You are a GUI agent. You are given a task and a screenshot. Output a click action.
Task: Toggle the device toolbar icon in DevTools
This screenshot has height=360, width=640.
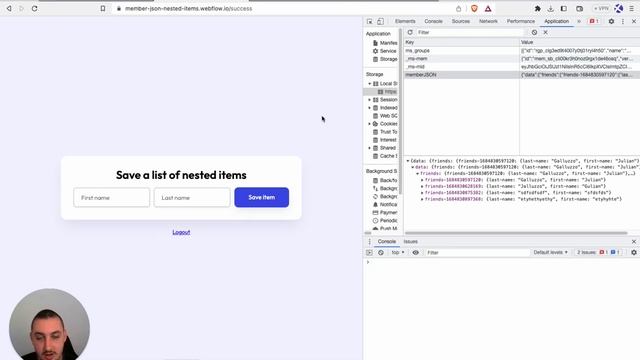pyautogui.click(x=380, y=21)
